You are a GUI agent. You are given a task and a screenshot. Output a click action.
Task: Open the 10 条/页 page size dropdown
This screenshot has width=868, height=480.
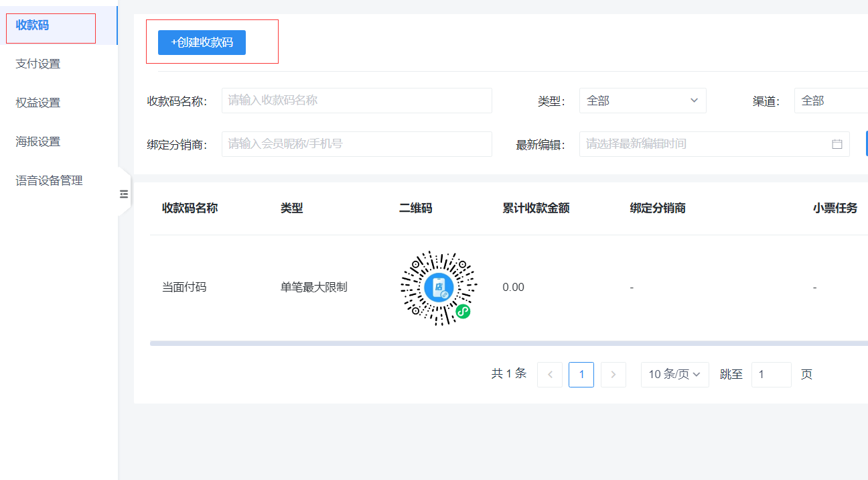coord(675,375)
